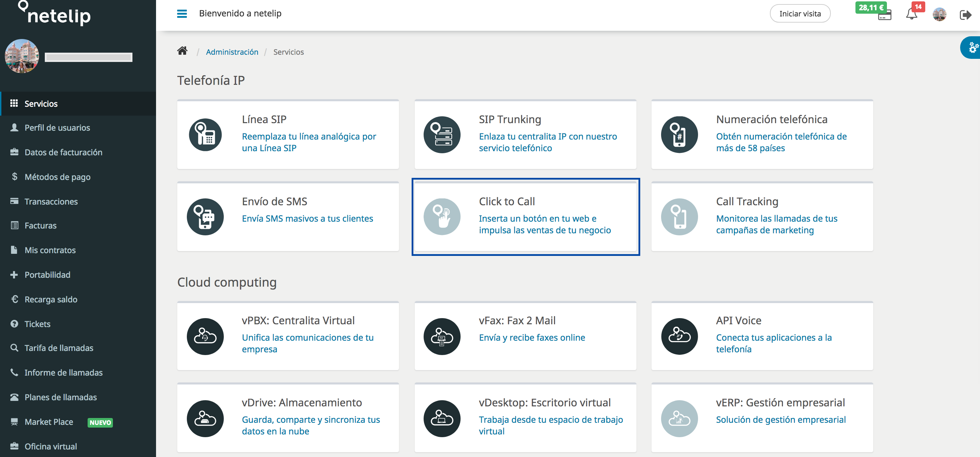980x457 pixels.
Task: Click 'Obtén numeración telefónica' link
Action: 782,142
